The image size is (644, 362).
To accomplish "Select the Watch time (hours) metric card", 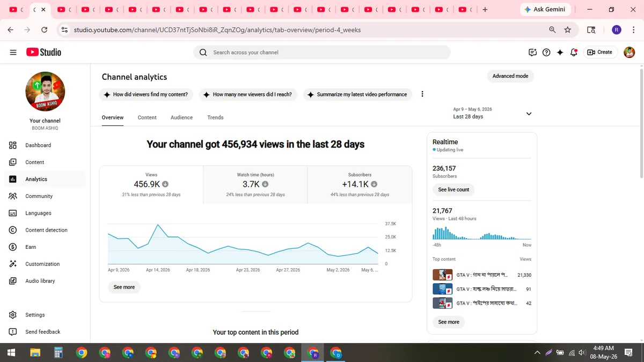I will click(x=255, y=185).
